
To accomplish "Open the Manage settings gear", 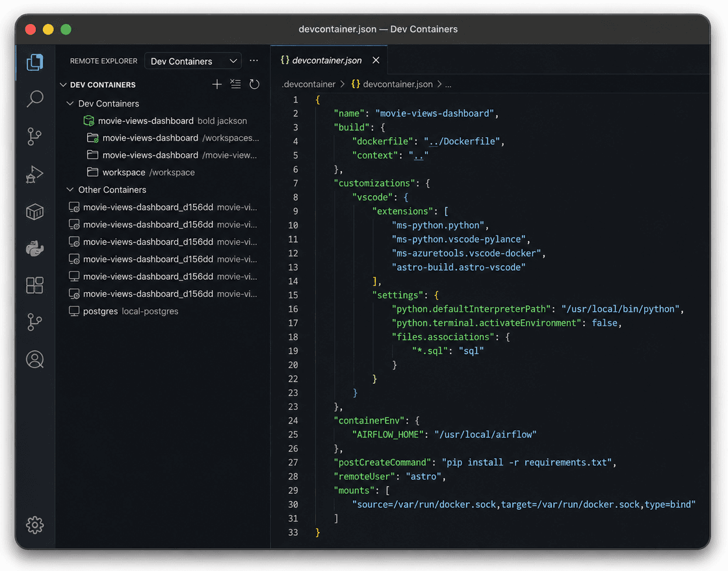I will pos(35,525).
